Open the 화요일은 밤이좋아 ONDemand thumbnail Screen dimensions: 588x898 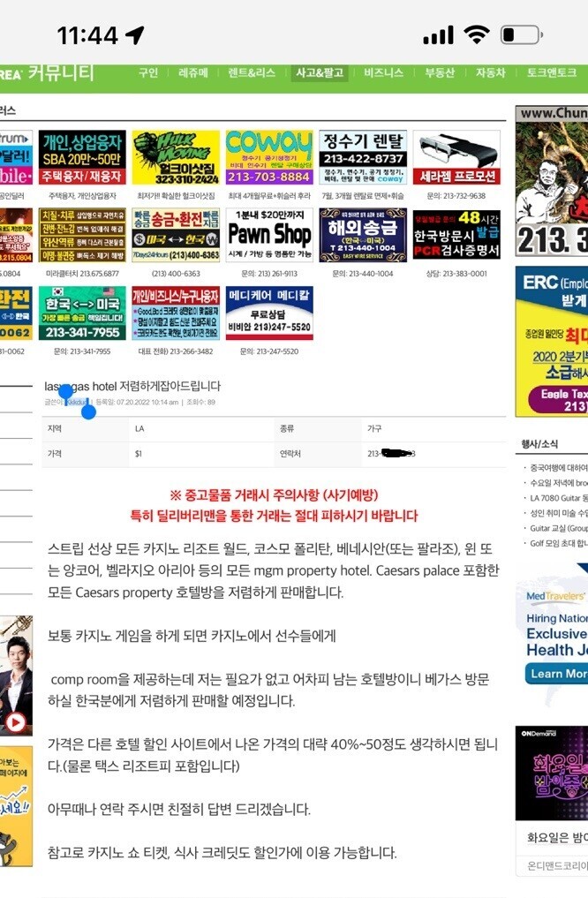pos(551,773)
